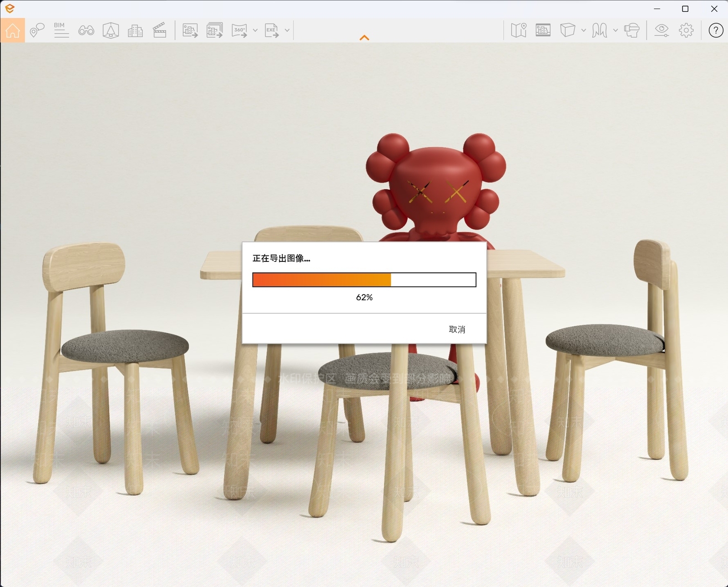Minimize the Enscape window
The image size is (728, 587).
coord(657,9)
